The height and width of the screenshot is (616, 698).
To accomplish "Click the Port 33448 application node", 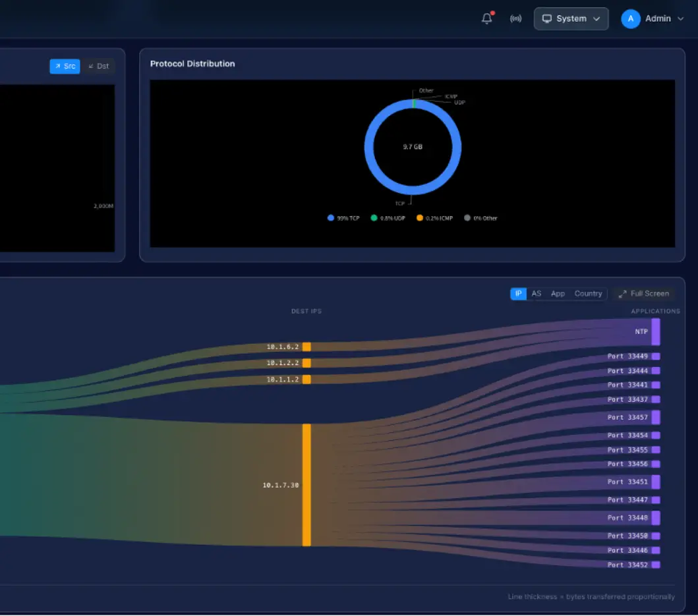I will click(655, 518).
